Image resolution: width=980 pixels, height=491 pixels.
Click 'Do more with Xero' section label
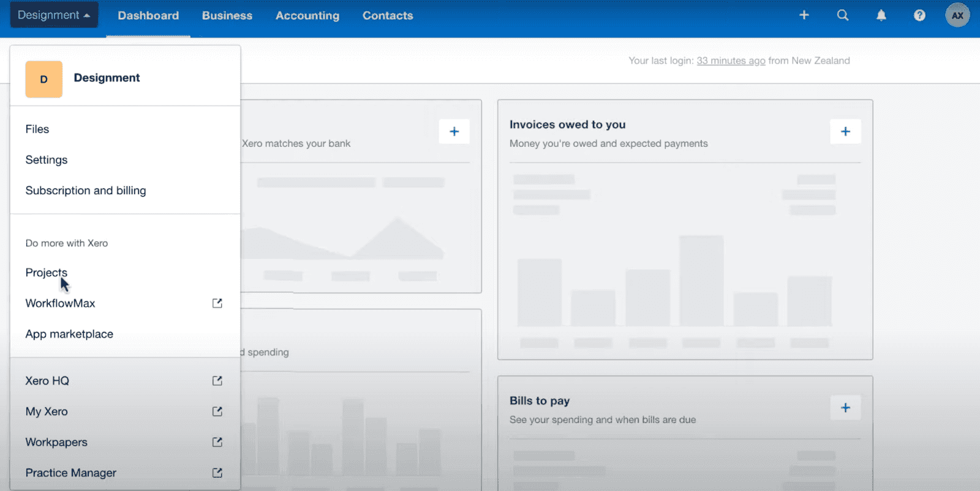point(67,243)
